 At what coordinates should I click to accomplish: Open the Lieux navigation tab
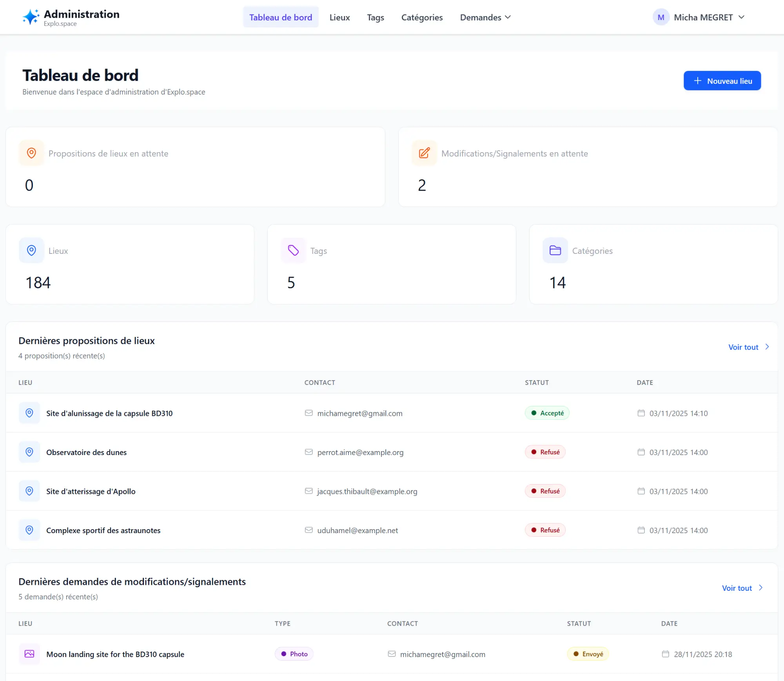[x=339, y=17]
